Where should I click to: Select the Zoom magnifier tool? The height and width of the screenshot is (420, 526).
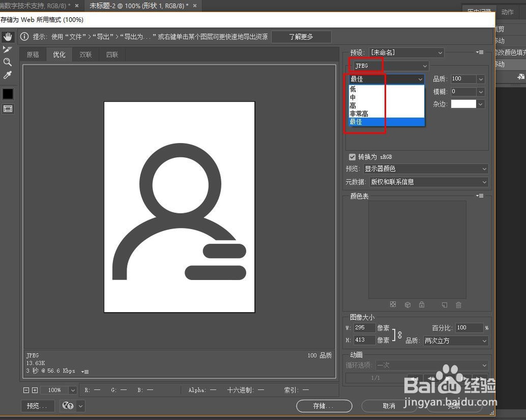(x=7, y=62)
